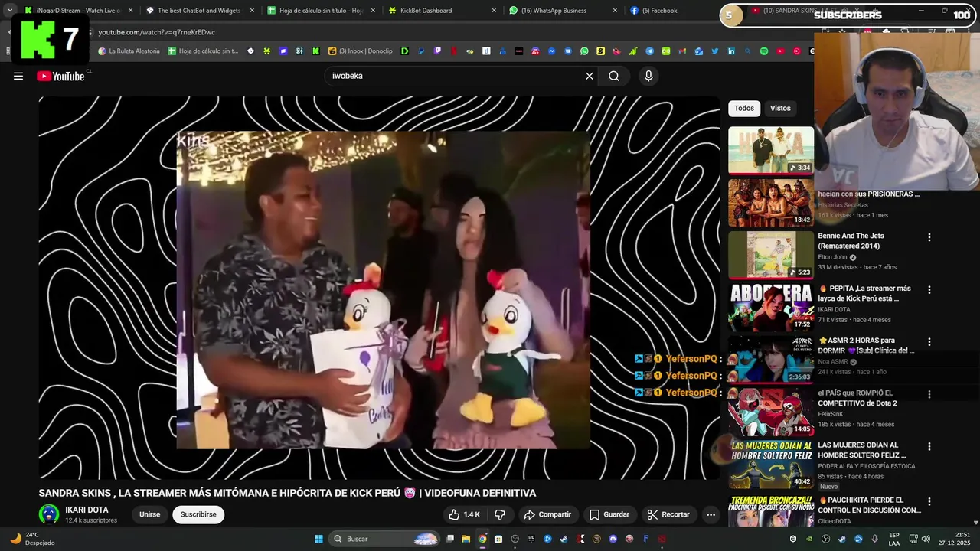This screenshot has width=980, height=551.
Task: Subscribe with the Suscribirse button
Action: [x=198, y=514]
